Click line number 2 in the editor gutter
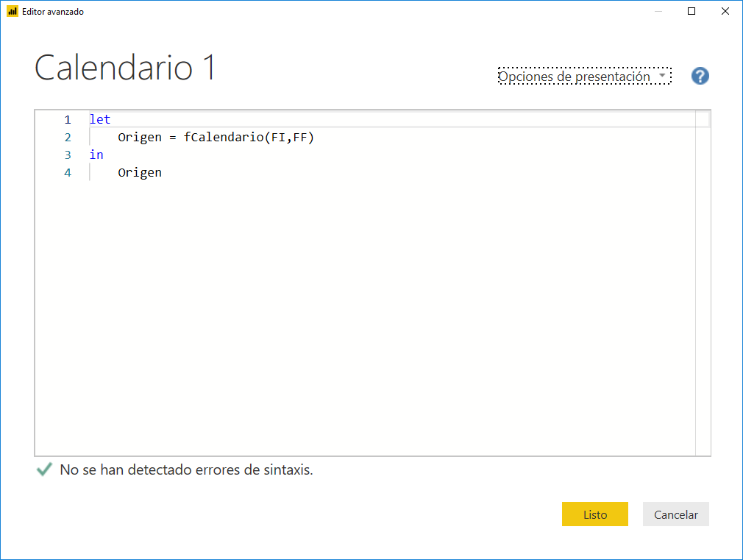The width and height of the screenshot is (743, 560). pyautogui.click(x=67, y=137)
